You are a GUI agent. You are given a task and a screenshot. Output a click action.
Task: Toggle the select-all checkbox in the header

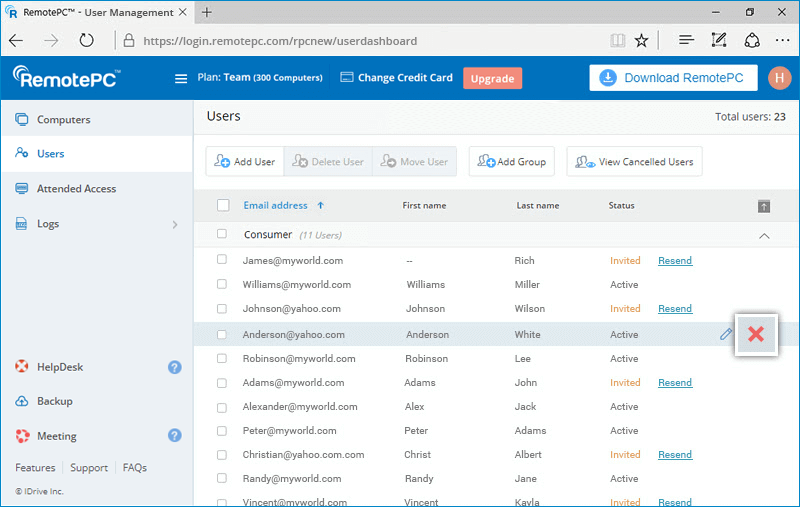pos(223,205)
